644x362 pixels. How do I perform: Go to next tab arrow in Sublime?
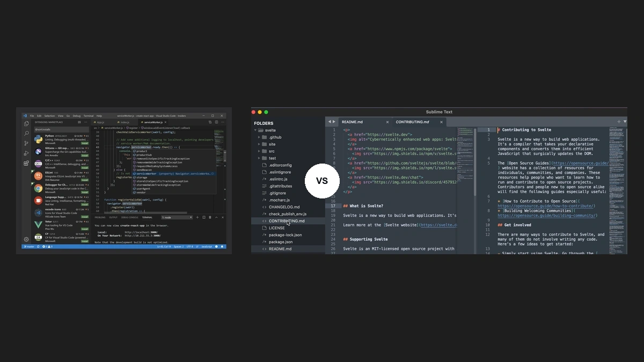[334, 122]
